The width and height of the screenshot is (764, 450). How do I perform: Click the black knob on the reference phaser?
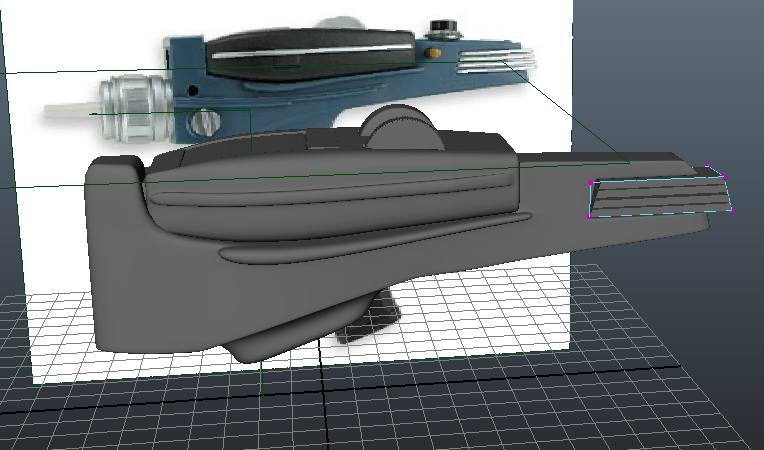444,28
